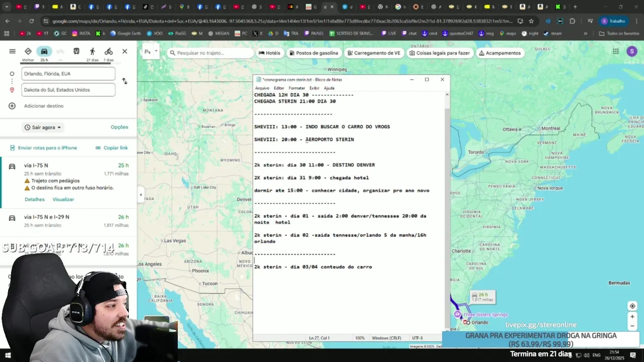Open the Sair agora departure dropdown

43,127
